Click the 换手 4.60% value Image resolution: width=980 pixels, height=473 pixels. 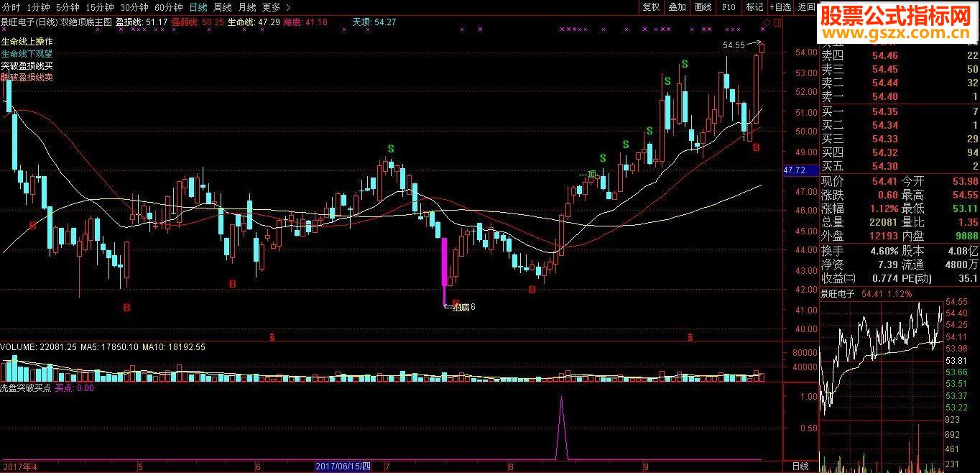[859, 251]
